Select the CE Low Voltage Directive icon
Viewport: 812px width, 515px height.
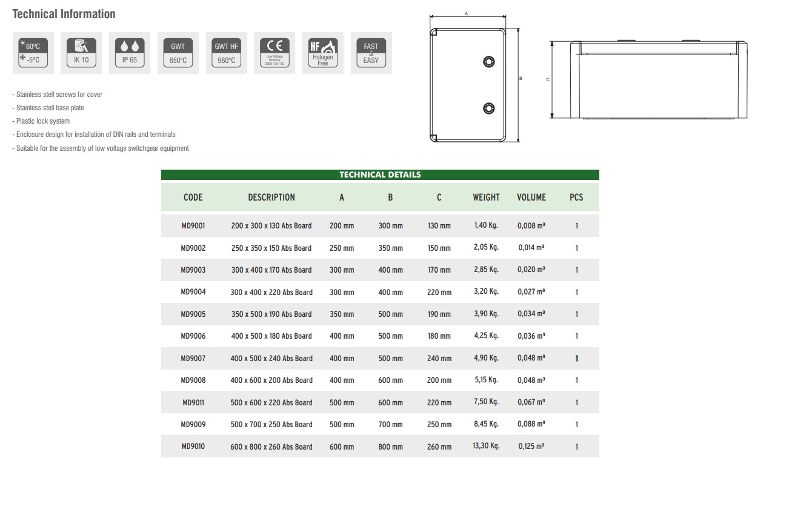pyautogui.click(x=275, y=53)
